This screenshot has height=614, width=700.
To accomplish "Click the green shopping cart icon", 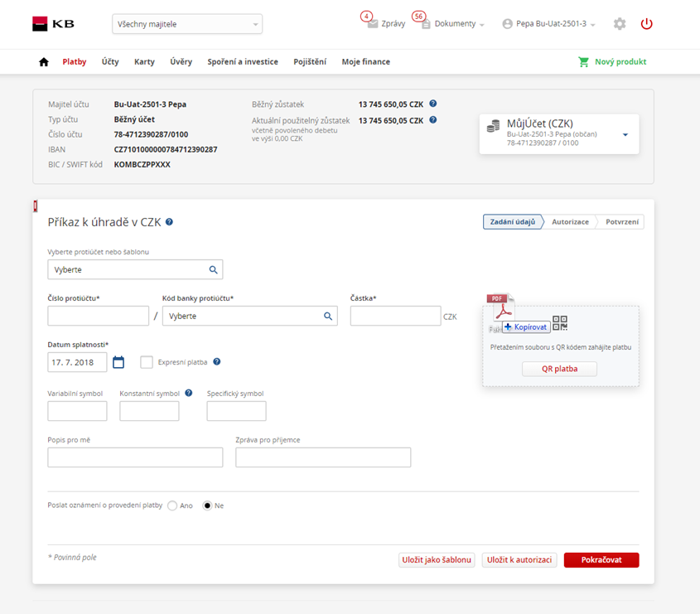I will [x=583, y=61].
